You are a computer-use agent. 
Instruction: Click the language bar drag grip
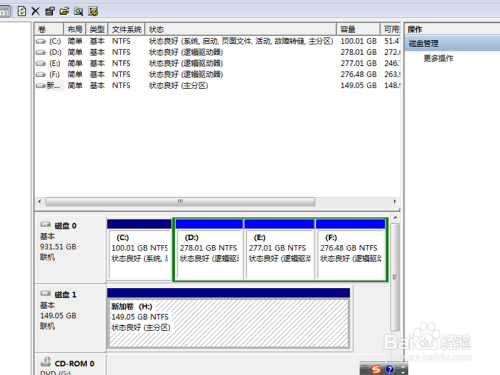[x=364, y=369]
